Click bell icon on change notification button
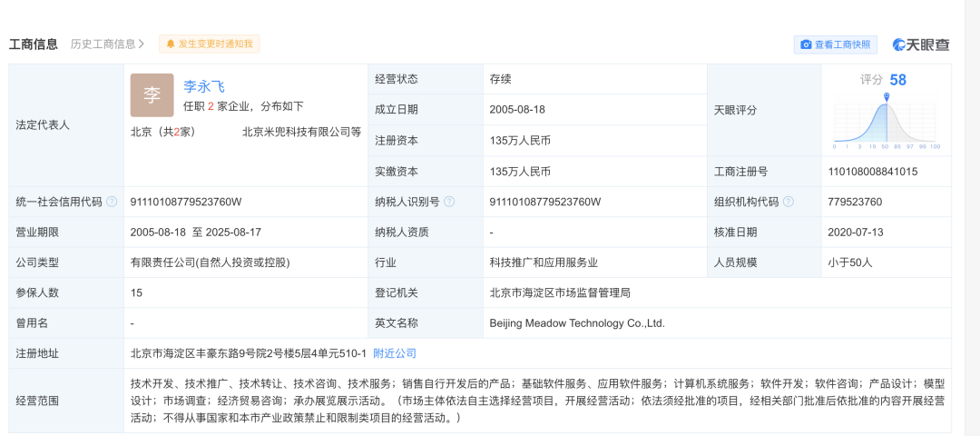The width and height of the screenshot is (980, 436). tap(171, 44)
